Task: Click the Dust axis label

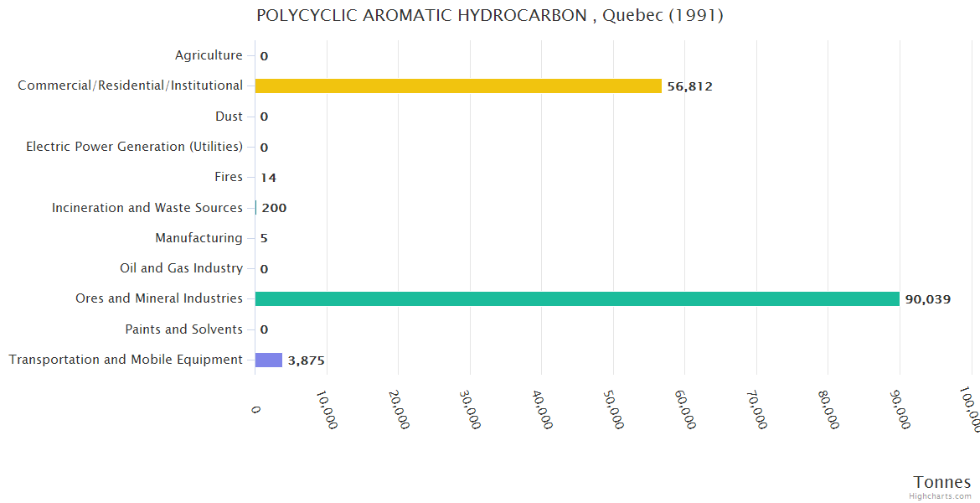Action: tap(229, 117)
